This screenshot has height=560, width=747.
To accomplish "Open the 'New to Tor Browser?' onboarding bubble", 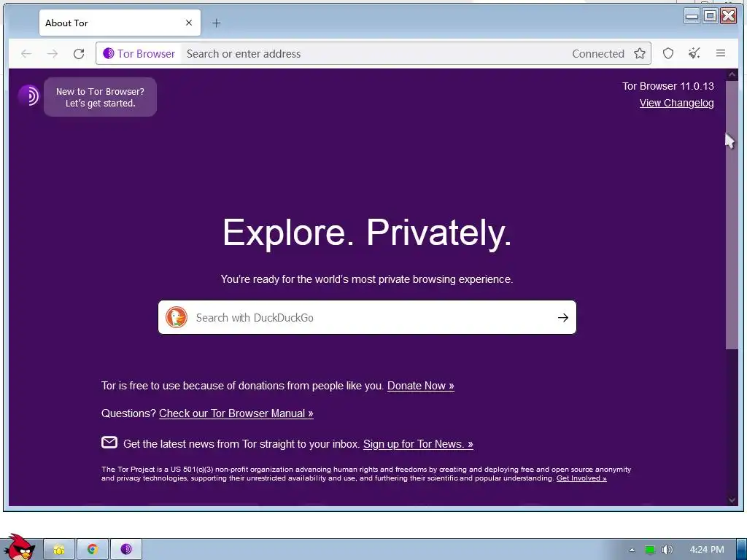I will click(x=100, y=97).
